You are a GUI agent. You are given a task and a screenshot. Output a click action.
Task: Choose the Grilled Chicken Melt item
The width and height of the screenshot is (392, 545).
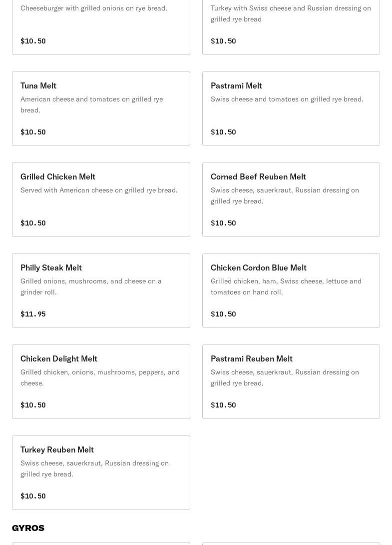click(101, 199)
